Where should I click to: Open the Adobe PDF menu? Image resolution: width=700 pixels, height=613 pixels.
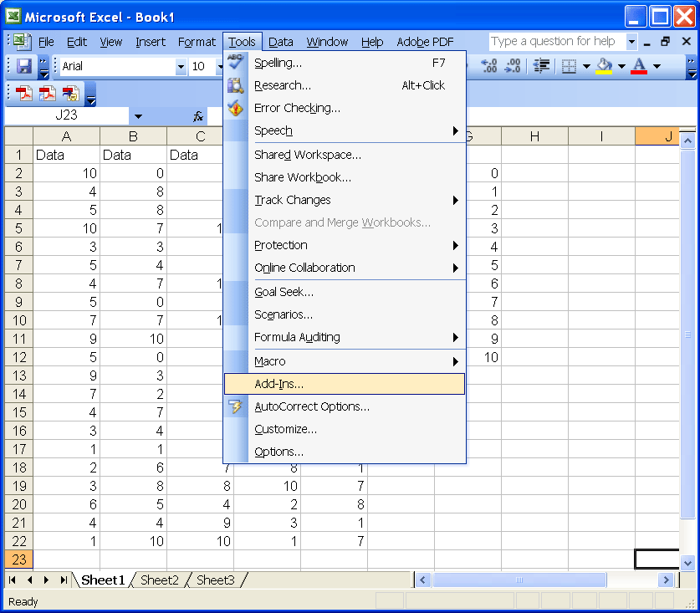[425, 42]
